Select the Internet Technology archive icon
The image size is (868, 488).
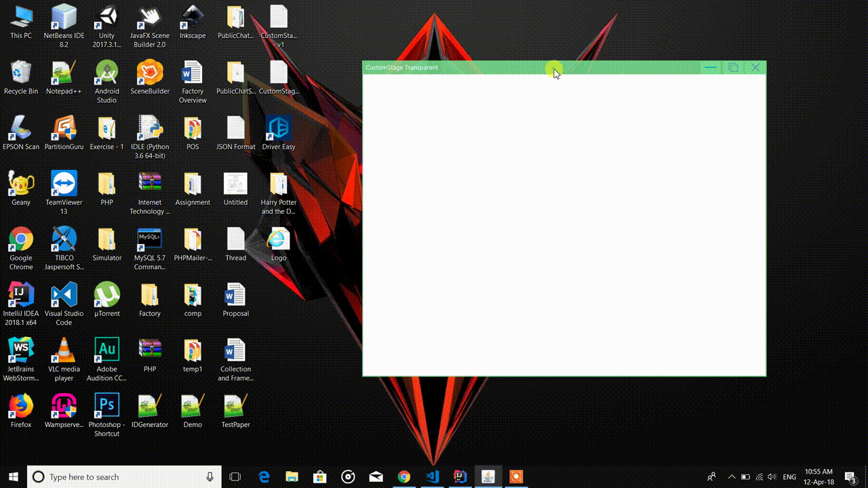[x=150, y=192]
